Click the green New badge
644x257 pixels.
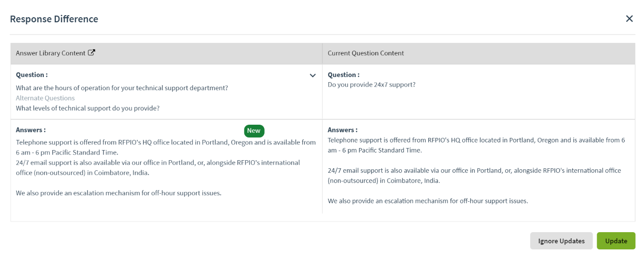coord(254,131)
